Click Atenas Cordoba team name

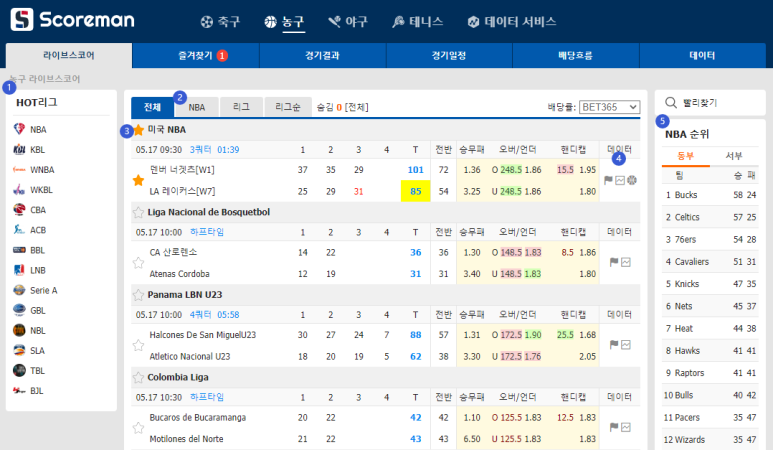(x=179, y=274)
